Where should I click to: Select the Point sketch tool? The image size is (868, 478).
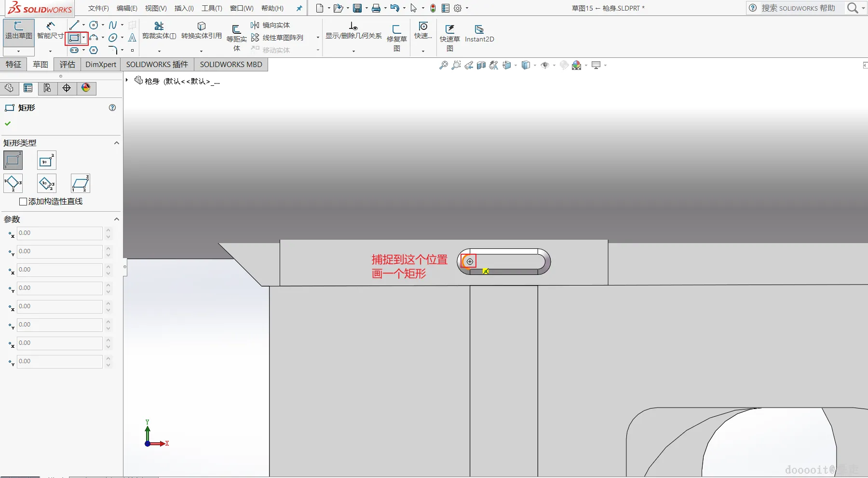[x=132, y=50]
